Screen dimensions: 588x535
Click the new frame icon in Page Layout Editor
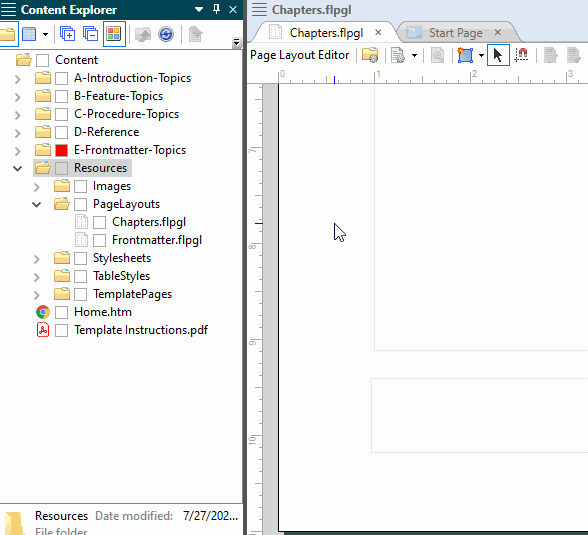[465, 55]
